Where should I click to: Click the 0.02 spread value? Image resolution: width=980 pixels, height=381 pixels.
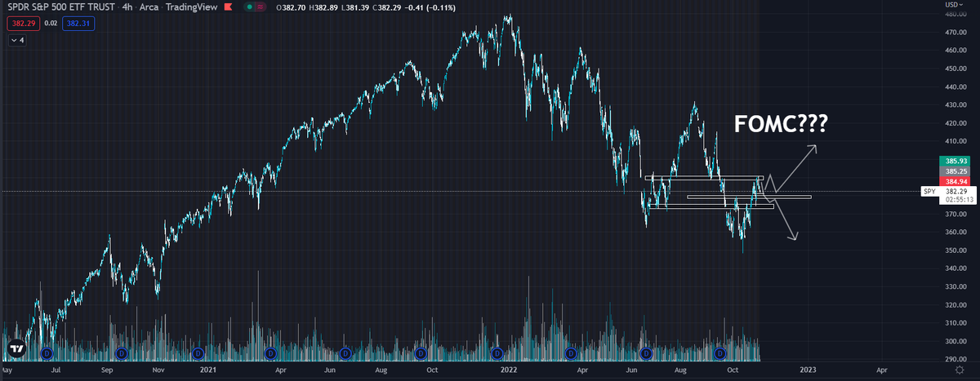(51, 24)
